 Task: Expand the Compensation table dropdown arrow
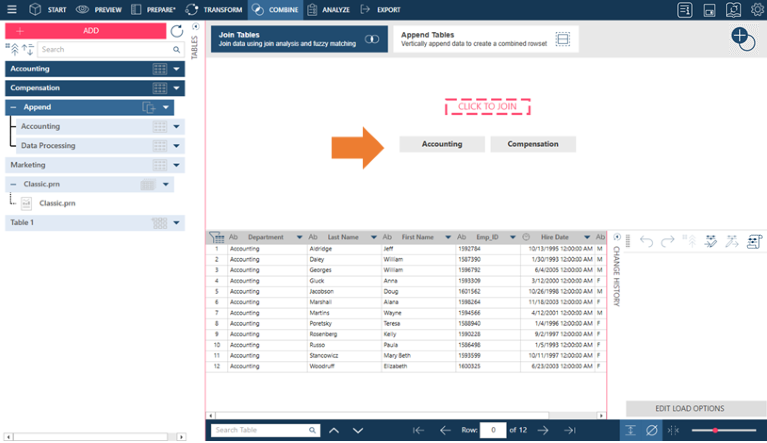(x=177, y=88)
